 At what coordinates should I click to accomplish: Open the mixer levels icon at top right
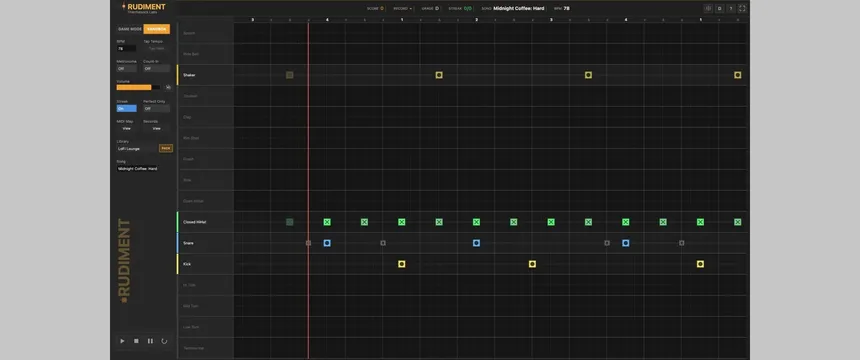point(708,8)
